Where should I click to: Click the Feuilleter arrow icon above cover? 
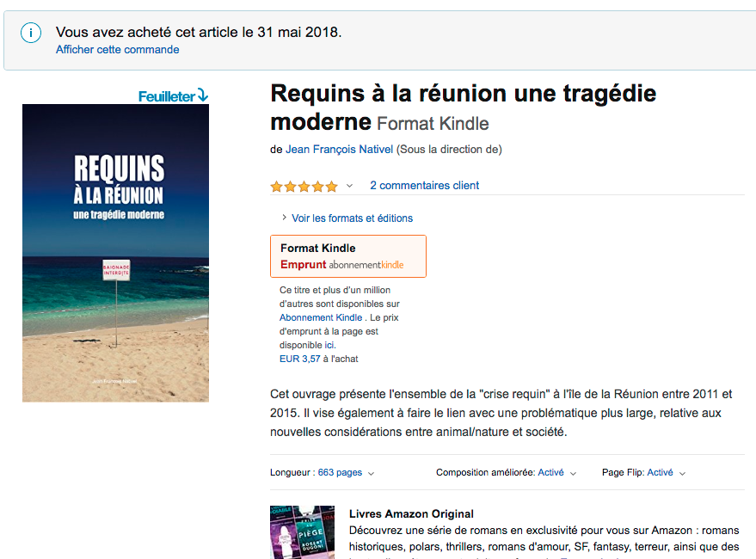tap(203, 95)
